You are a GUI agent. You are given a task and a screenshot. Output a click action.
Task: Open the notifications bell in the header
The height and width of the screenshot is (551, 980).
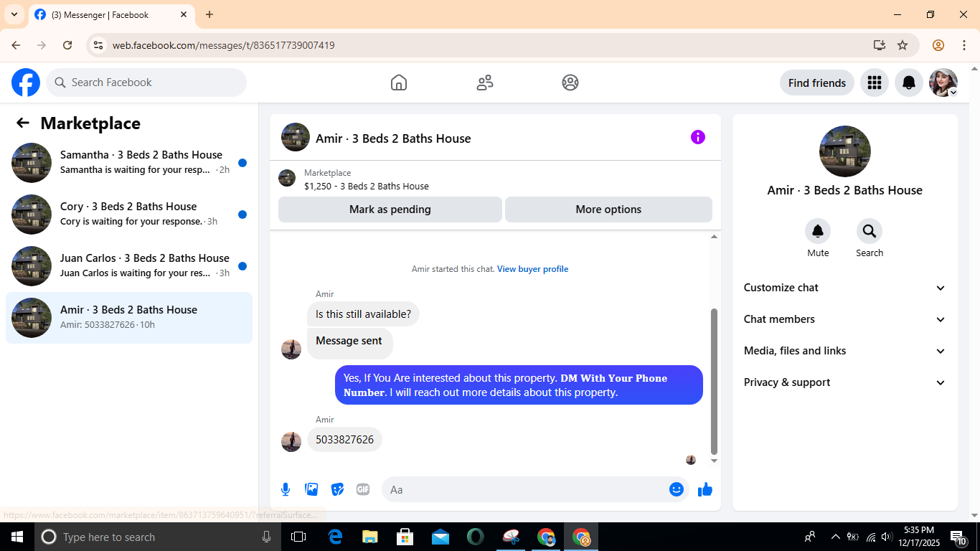[x=908, y=83]
